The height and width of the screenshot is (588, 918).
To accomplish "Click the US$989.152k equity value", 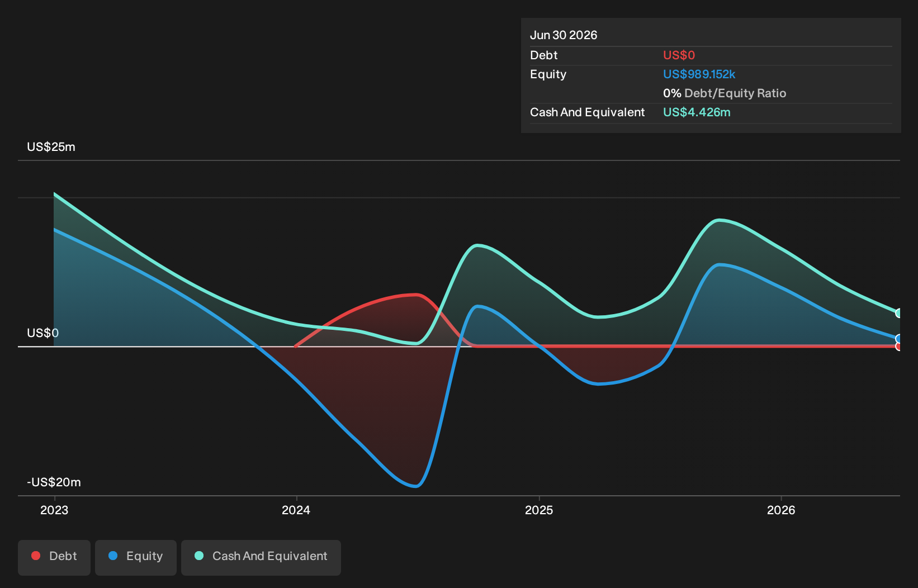I will pos(699,74).
